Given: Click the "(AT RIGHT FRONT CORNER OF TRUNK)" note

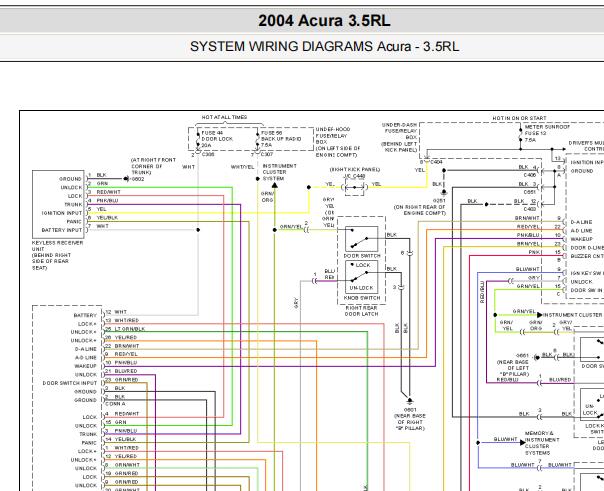Looking at the screenshot, I should 153,166.
